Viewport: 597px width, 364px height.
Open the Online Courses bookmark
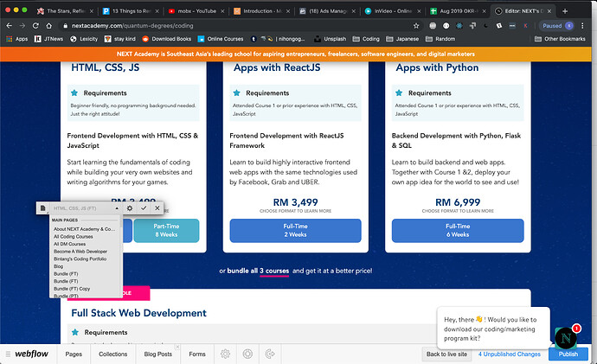pos(221,39)
